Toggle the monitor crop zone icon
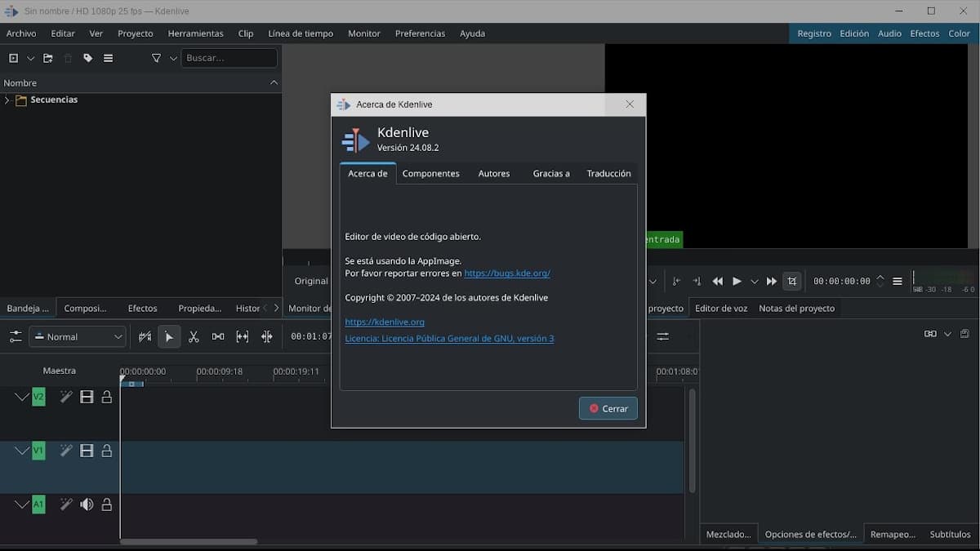This screenshot has height=551, width=980. [791, 281]
